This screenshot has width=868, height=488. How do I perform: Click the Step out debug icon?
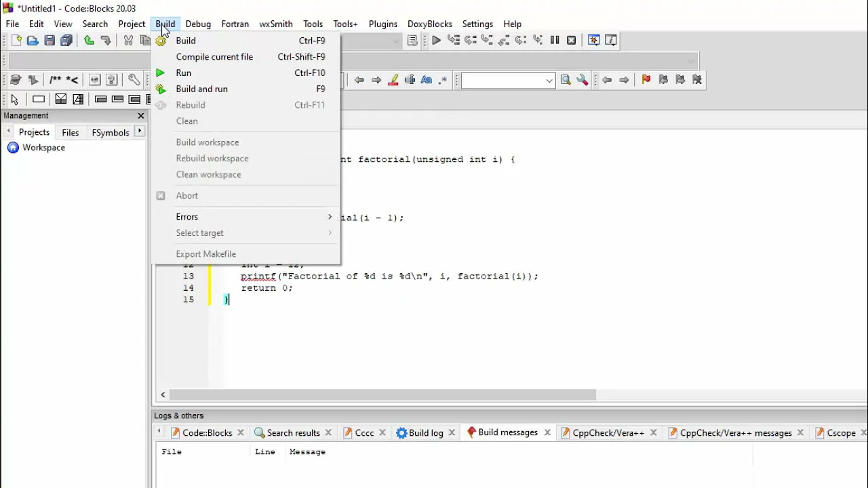click(504, 41)
